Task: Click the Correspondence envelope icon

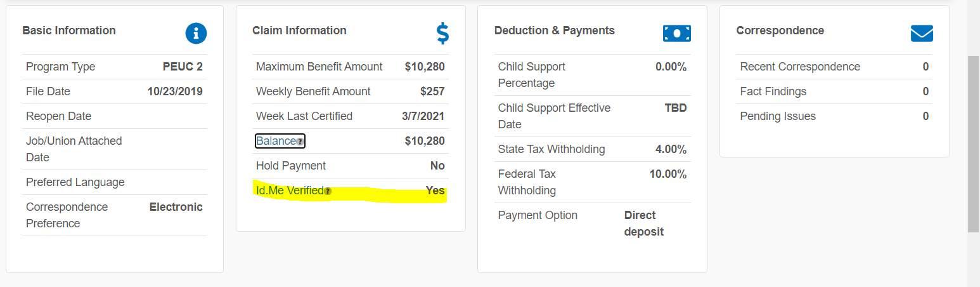Action: click(x=921, y=33)
